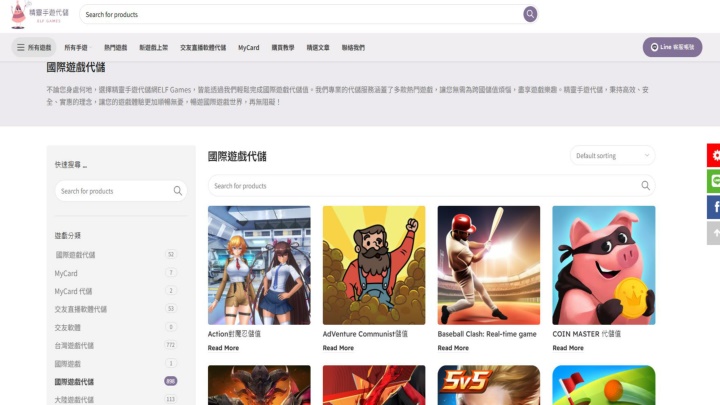Click the AdVenture Communist儲值 product title

tap(365, 334)
